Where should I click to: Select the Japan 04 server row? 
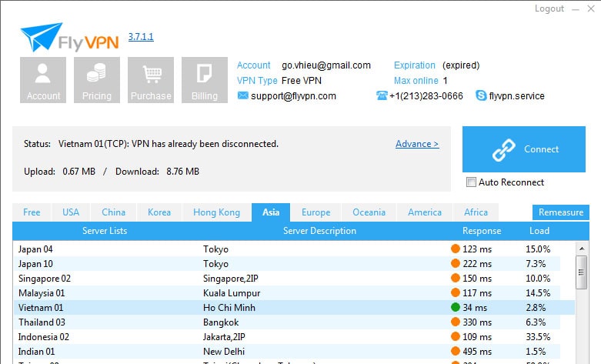click(x=294, y=249)
